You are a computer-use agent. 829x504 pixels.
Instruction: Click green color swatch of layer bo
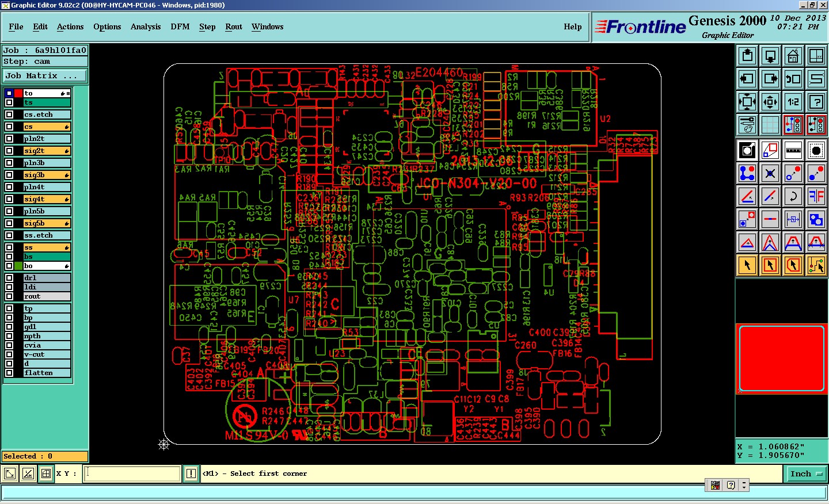(x=18, y=266)
